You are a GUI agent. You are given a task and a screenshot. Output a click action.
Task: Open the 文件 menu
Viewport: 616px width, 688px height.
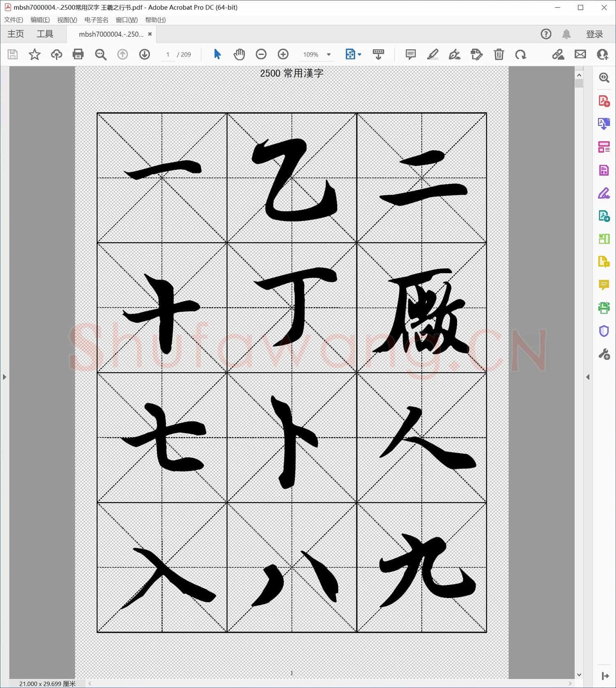pos(14,20)
